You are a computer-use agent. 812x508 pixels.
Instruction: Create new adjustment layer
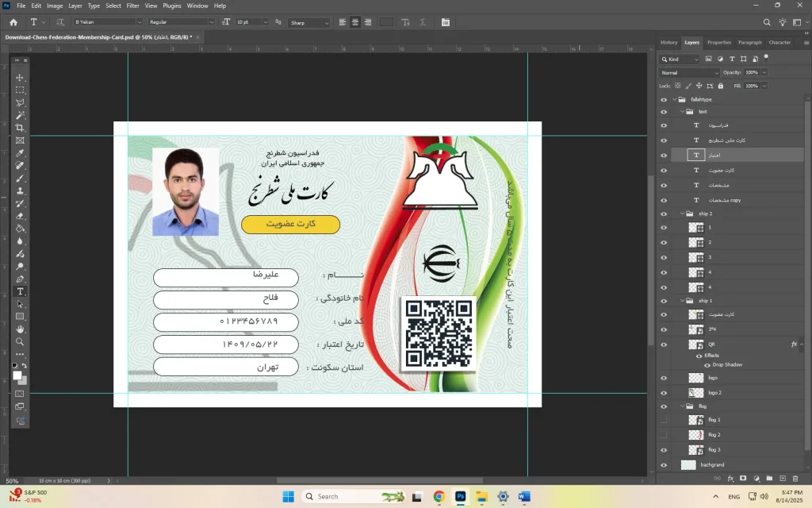(756, 479)
